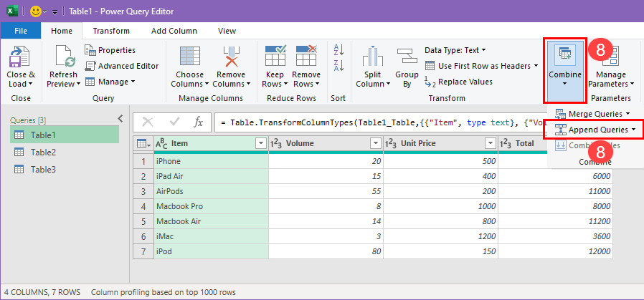Click the Macbook Pro cell
Screen dimensions: 644x300
point(211,206)
